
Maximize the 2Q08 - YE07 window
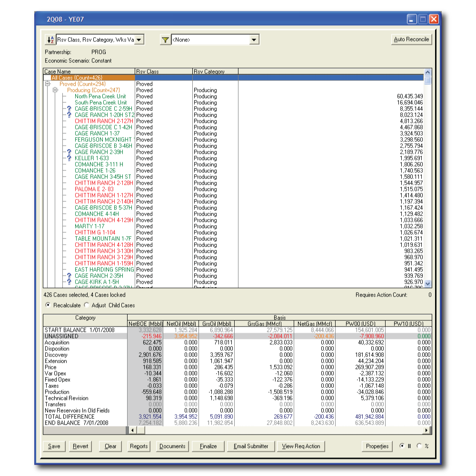pos(423,19)
